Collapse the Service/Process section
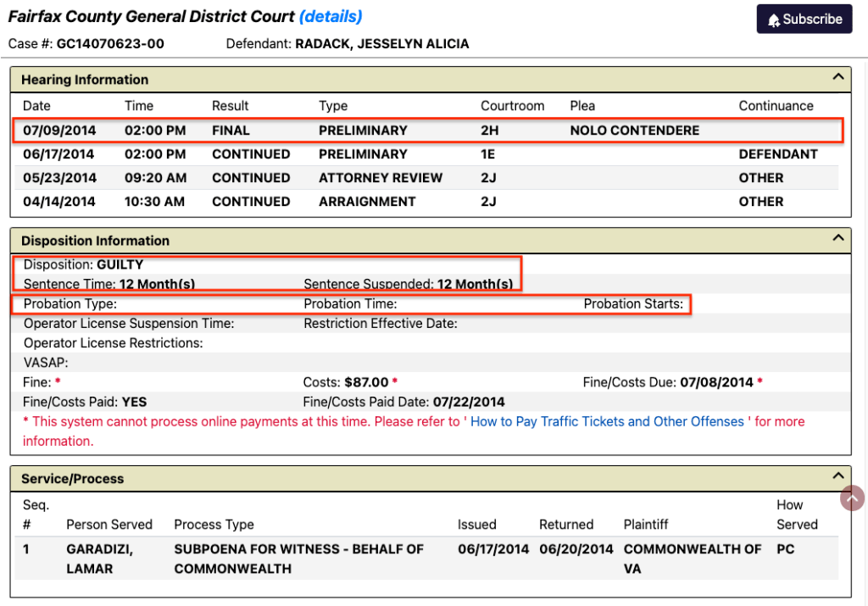Viewport: 868px width, 606px height. click(838, 476)
